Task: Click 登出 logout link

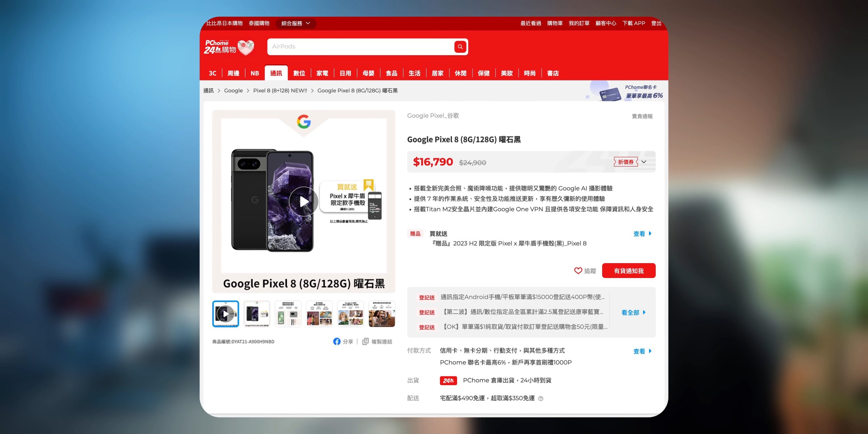Action: (656, 23)
